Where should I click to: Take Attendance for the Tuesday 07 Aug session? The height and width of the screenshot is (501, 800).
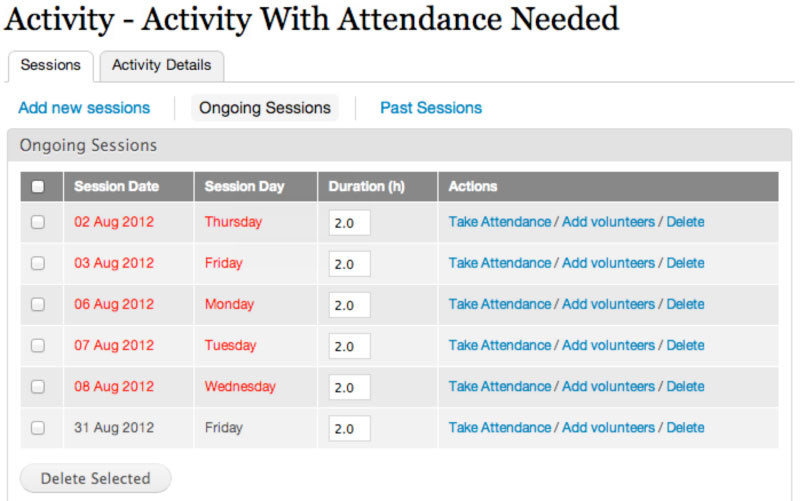tap(499, 345)
